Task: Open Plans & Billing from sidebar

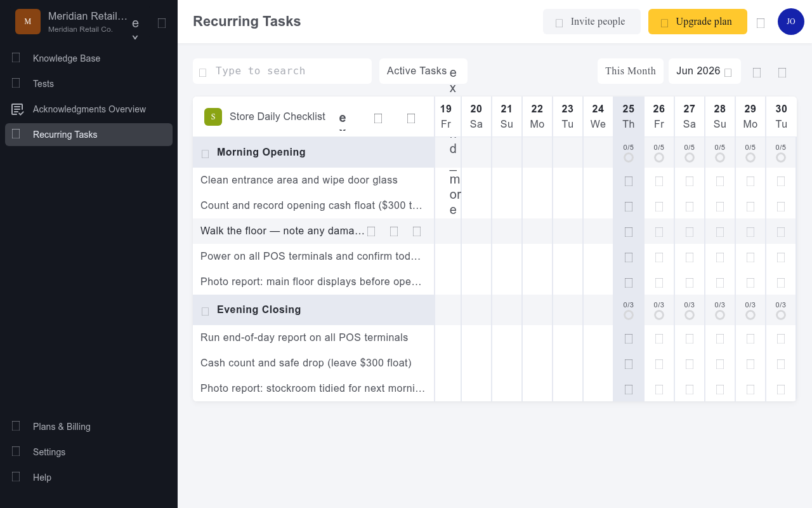Action: pyautogui.click(x=89, y=427)
